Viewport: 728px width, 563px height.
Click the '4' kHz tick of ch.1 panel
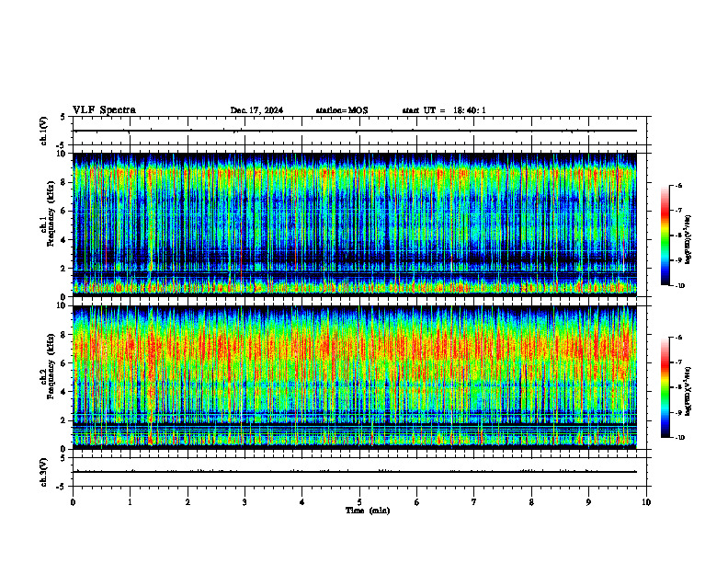[63, 240]
